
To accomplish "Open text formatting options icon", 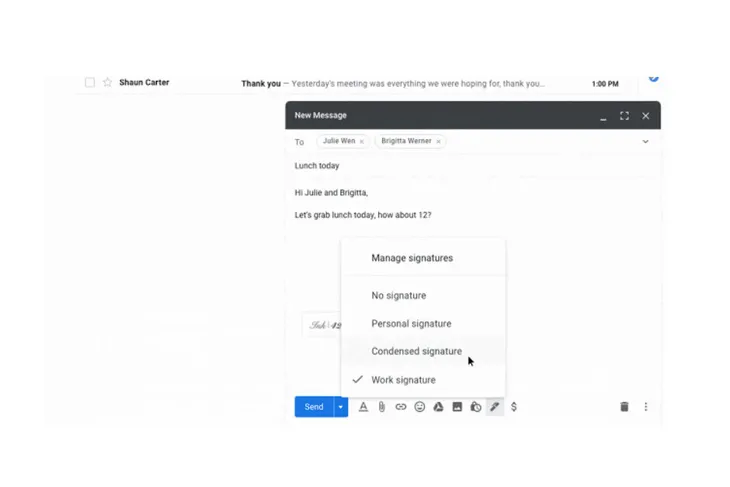I will click(x=363, y=407).
